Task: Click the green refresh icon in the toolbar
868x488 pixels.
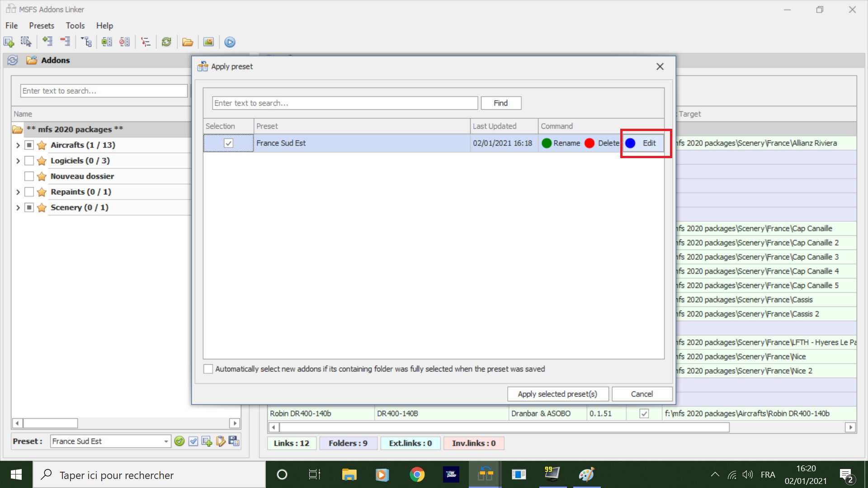Action: 166,42
